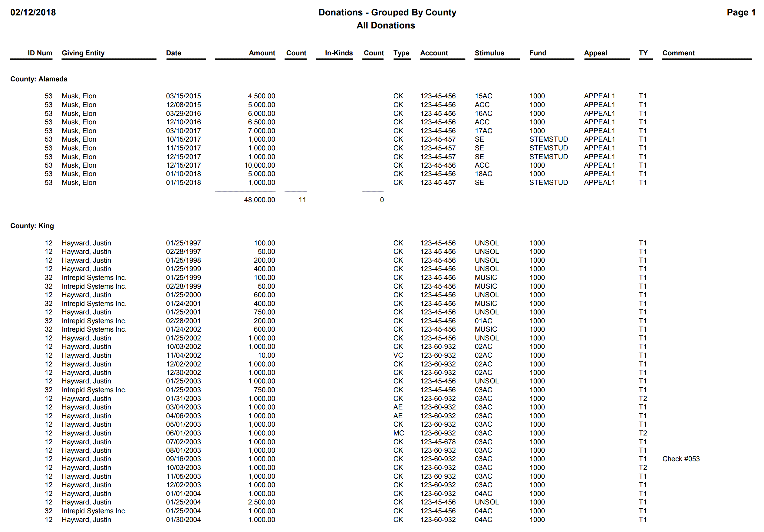Click the date 11/15/2017
Viewport: 764px width, 532px height.
click(x=183, y=148)
